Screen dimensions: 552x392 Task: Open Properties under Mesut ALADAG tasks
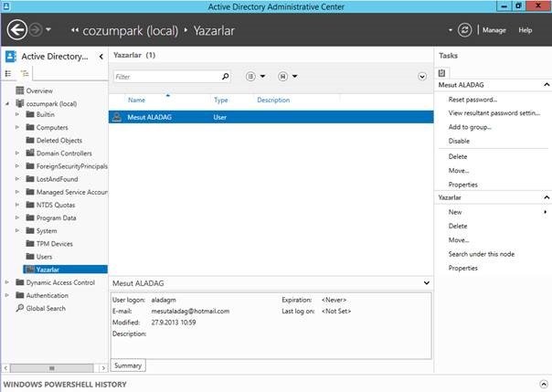(463, 185)
